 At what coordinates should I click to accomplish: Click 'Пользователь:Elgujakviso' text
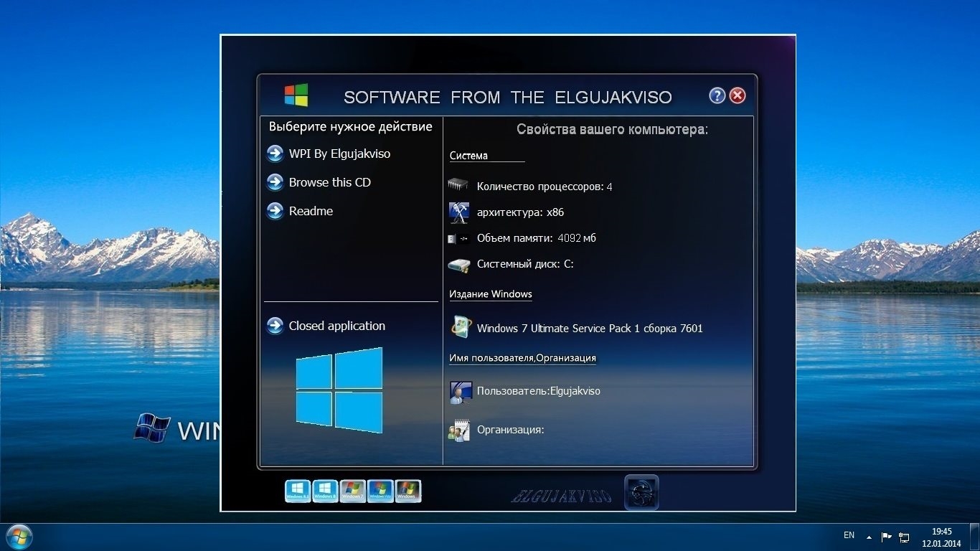point(539,391)
